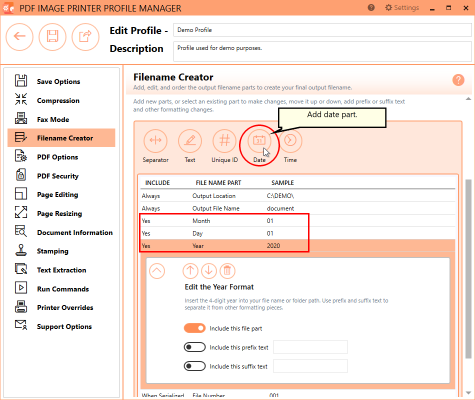Viewport: 475px width, 400px height.
Task: Click the vertical scrollbar thumb
Action: tap(468, 269)
